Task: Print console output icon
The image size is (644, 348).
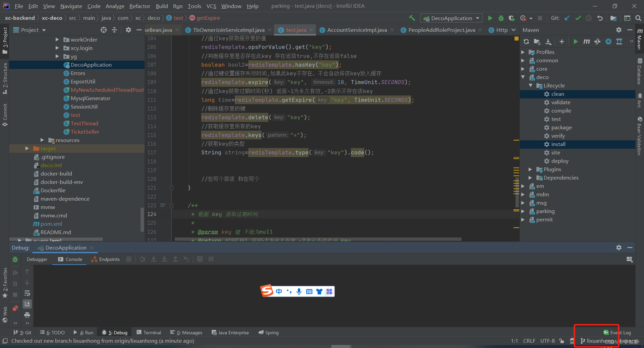Action: point(27,315)
